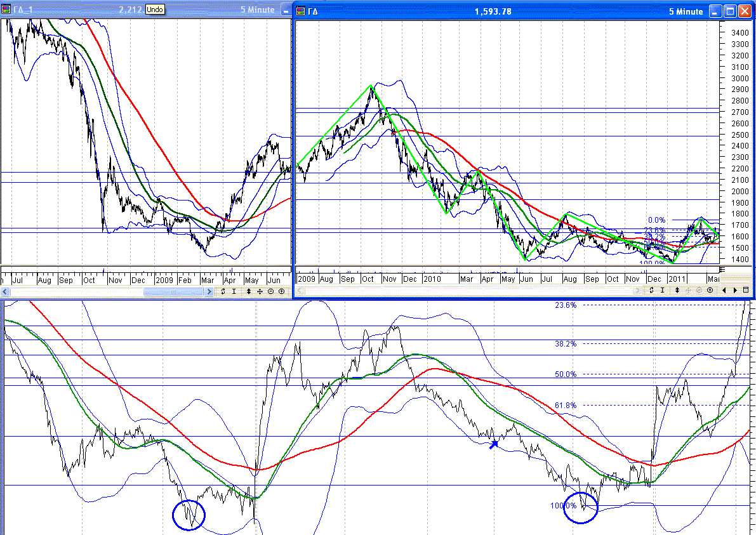Zoom in using plus magnifier in left chart
The width and height of the screenshot is (756, 535).
[281, 291]
